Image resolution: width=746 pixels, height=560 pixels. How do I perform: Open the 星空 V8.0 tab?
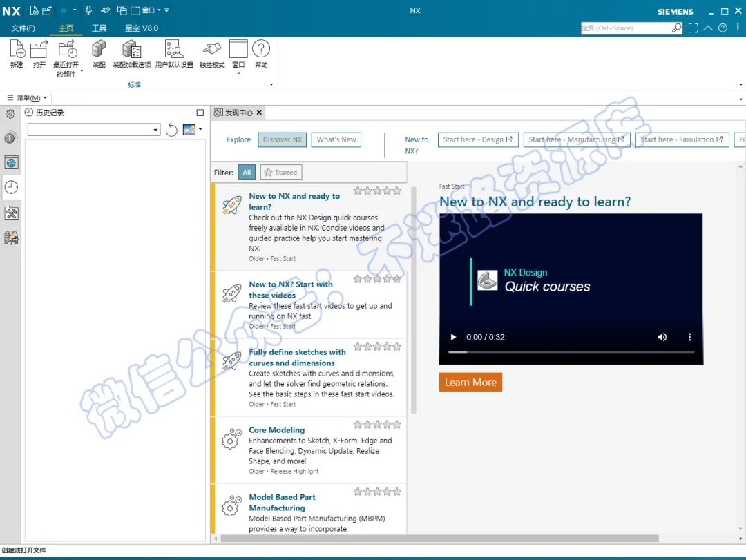[142, 28]
